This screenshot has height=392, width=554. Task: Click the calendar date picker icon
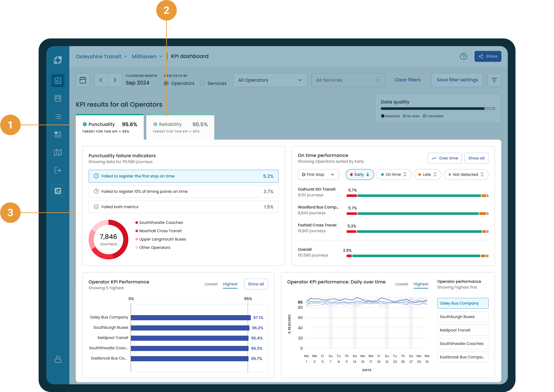click(x=83, y=80)
